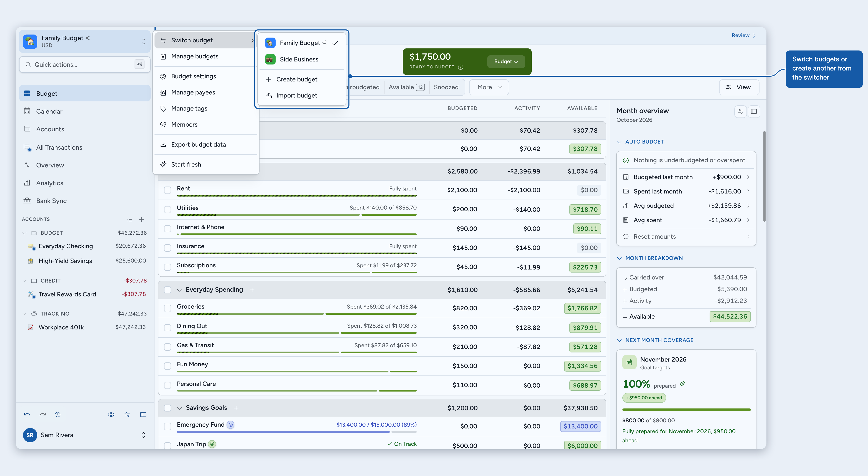Image resolution: width=868 pixels, height=476 pixels.
Task: Add category to Everyday Spending group
Action: pyautogui.click(x=252, y=290)
